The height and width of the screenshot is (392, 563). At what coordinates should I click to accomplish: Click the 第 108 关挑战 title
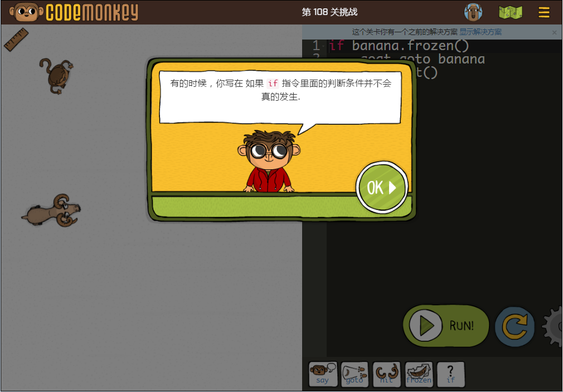[329, 12]
